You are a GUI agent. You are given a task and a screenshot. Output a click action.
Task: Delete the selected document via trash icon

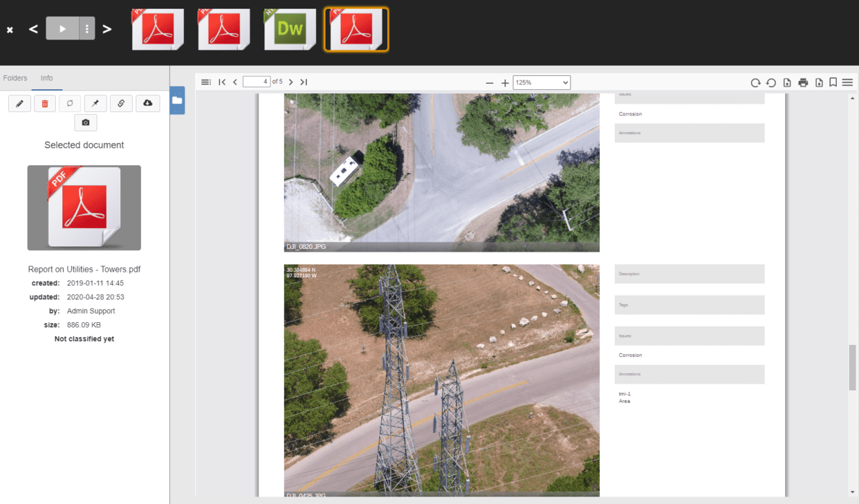44,103
